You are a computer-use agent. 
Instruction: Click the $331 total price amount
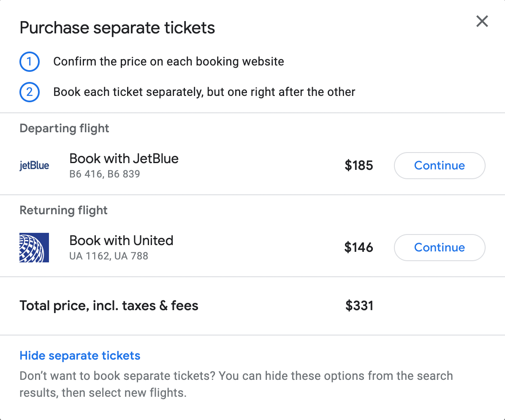(x=359, y=305)
